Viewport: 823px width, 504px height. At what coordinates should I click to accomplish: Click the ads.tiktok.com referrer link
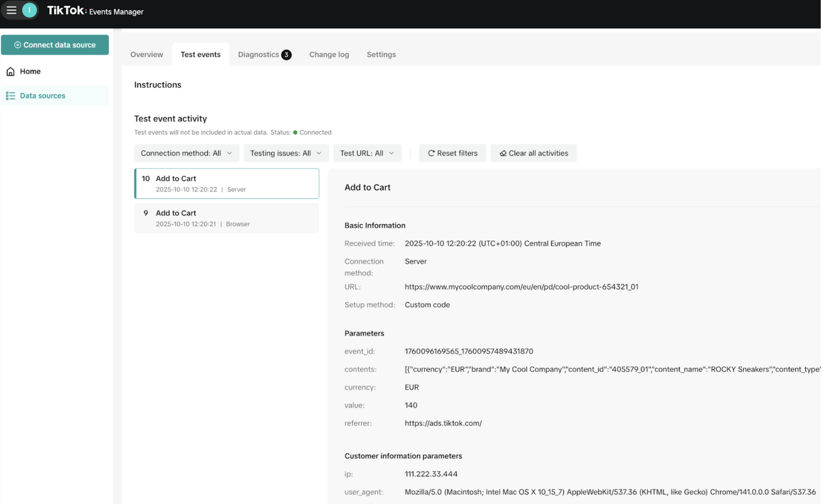tap(443, 424)
